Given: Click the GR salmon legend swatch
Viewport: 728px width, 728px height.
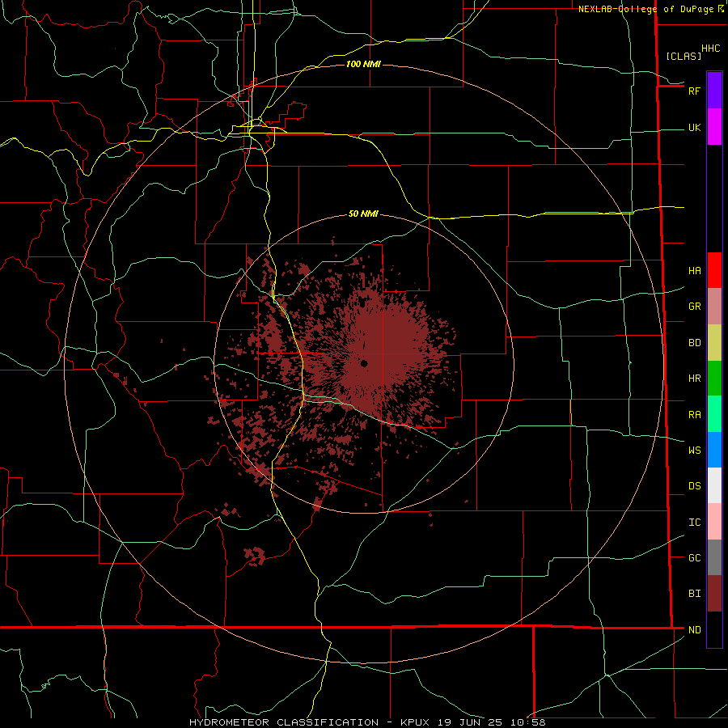Looking at the screenshot, I should pos(714,307).
